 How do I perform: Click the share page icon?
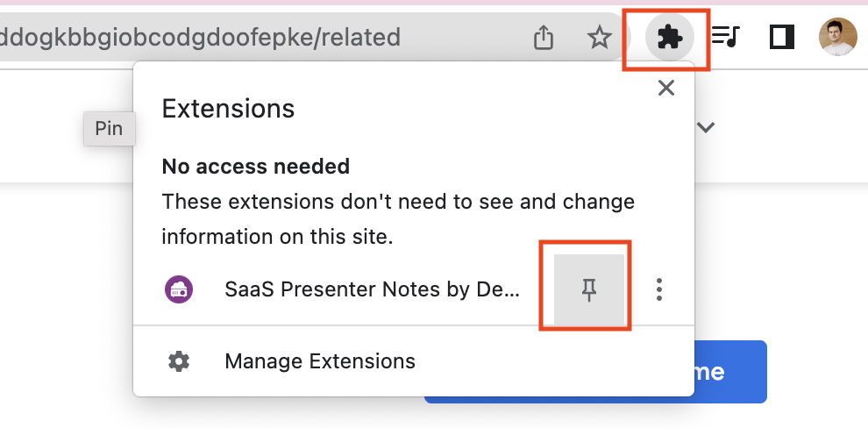click(544, 37)
